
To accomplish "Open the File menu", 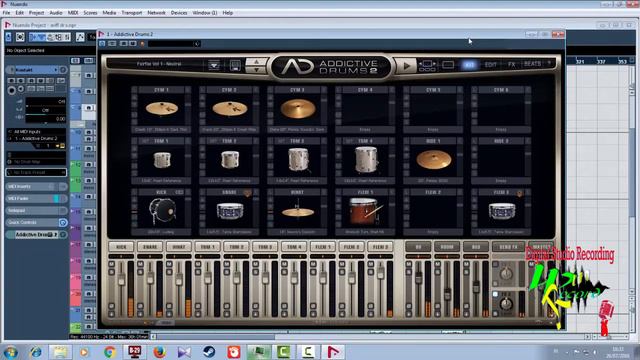I will click(6, 13).
